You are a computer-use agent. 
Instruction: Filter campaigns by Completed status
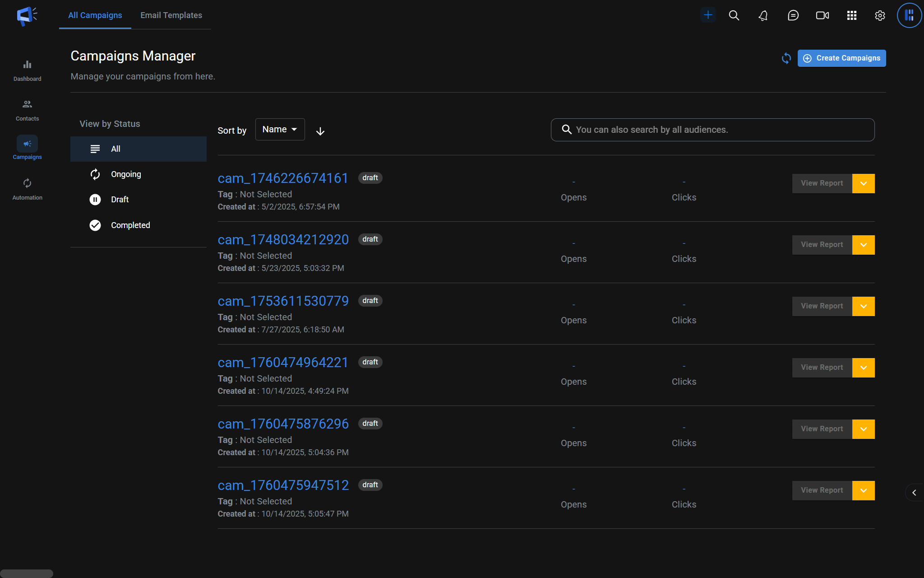[x=130, y=225]
